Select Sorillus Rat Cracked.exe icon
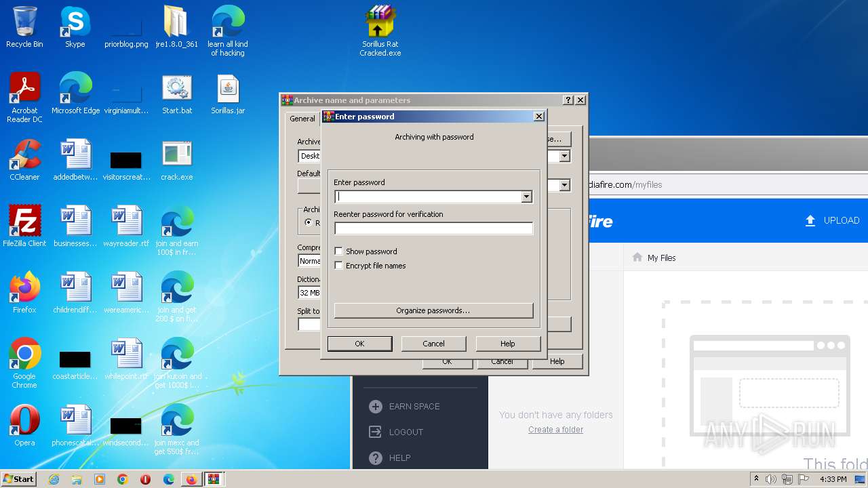Screen dimensions: 868x488 pyautogui.click(x=380, y=31)
